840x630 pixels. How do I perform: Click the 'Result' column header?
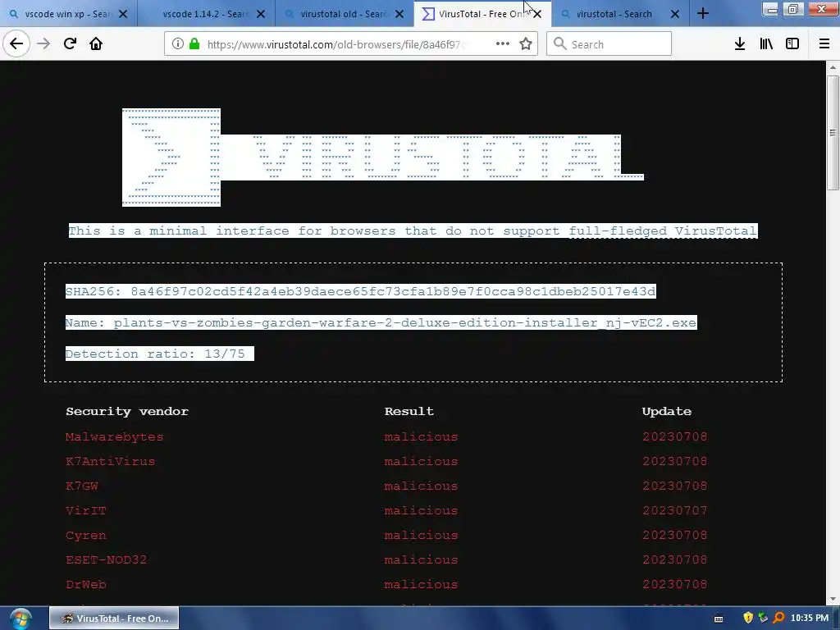(409, 412)
